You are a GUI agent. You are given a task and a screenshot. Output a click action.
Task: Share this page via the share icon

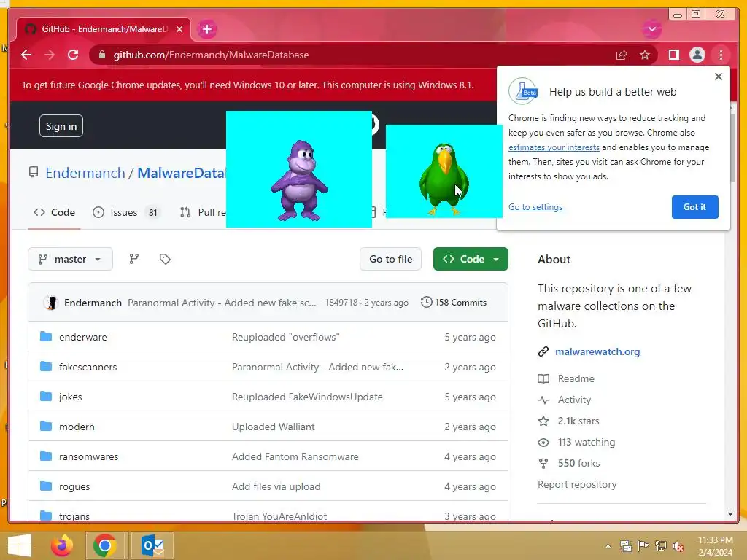coord(622,55)
